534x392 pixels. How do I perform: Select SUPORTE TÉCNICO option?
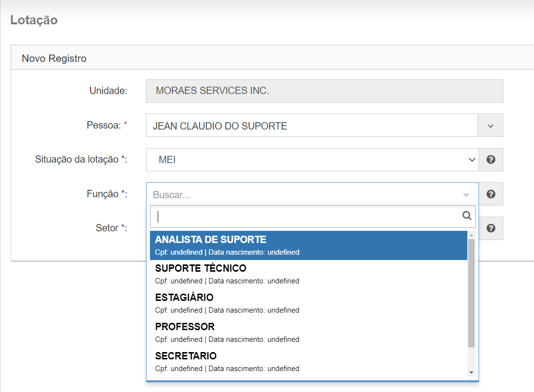pyautogui.click(x=309, y=274)
